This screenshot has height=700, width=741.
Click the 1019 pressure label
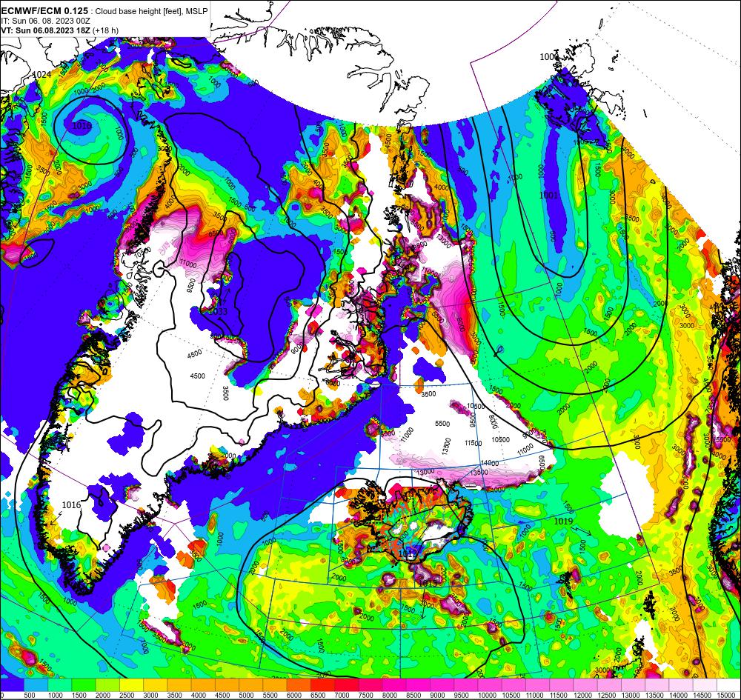pos(563,521)
